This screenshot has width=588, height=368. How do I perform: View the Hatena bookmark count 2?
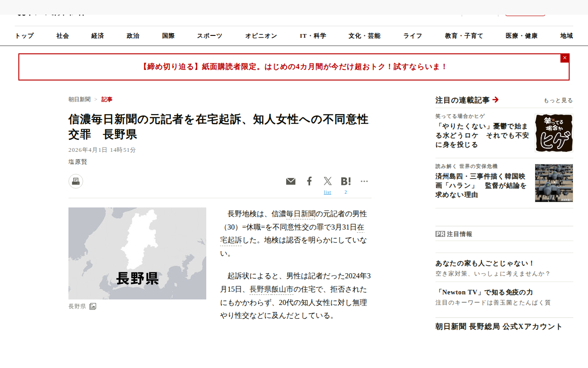click(346, 192)
